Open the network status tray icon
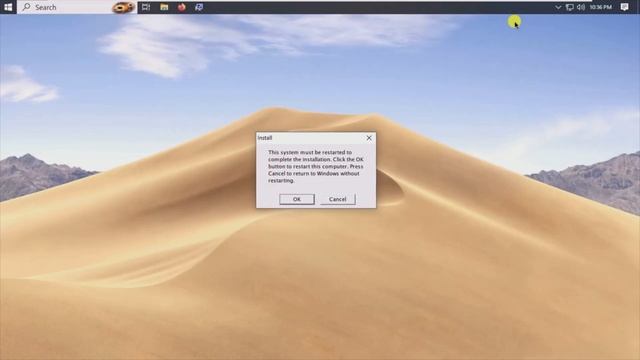The height and width of the screenshot is (360, 640). pyautogui.click(x=569, y=7)
